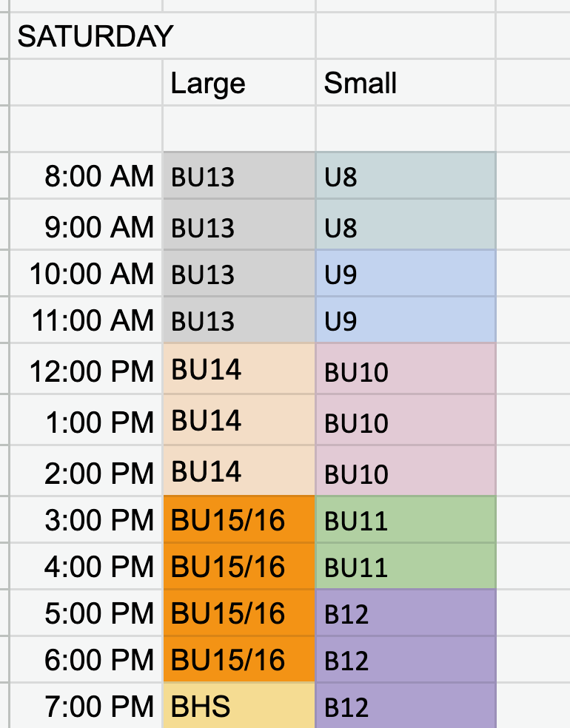Select the purple B12 cell at 6:00 PM
The image size is (570, 728).
click(x=405, y=659)
